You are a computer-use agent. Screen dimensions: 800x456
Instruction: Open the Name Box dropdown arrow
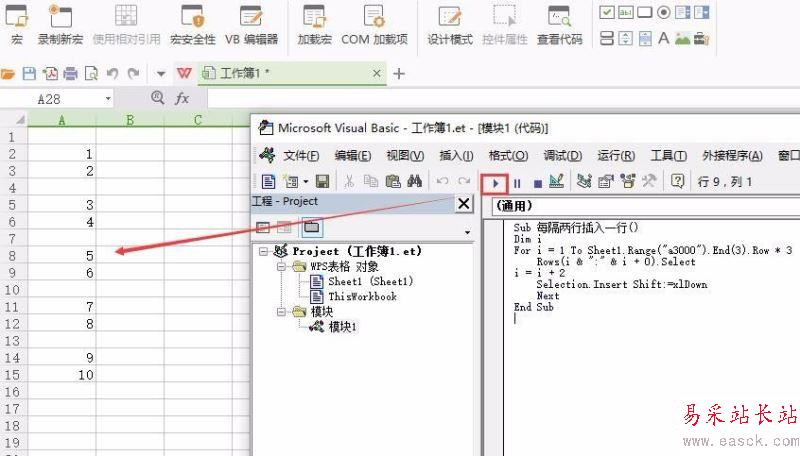(108, 98)
